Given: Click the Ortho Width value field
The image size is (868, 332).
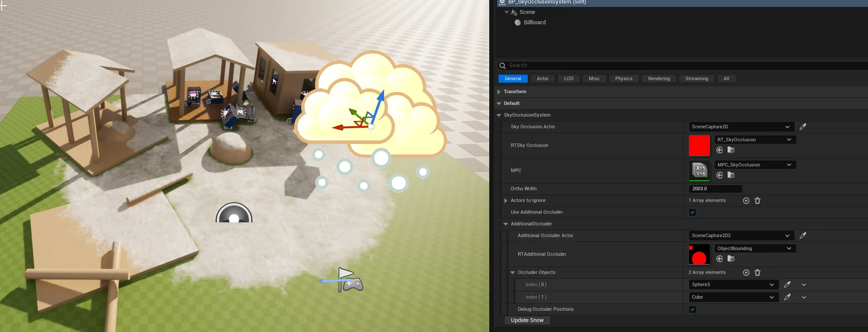Looking at the screenshot, I should coord(715,189).
